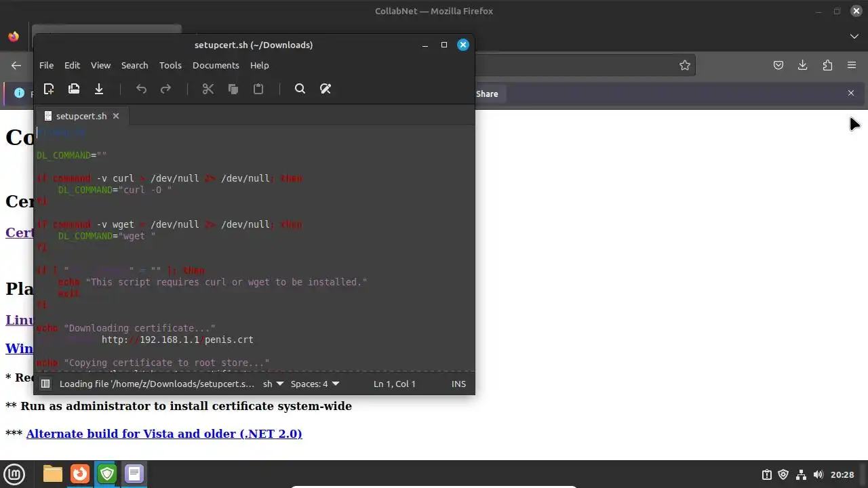Undo the last edit via toolbar
This screenshot has height=488, width=868.
click(141, 89)
